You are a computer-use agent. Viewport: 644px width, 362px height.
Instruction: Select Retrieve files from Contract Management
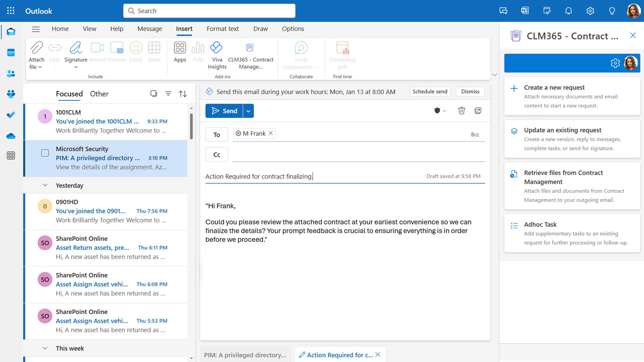point(572,186)
